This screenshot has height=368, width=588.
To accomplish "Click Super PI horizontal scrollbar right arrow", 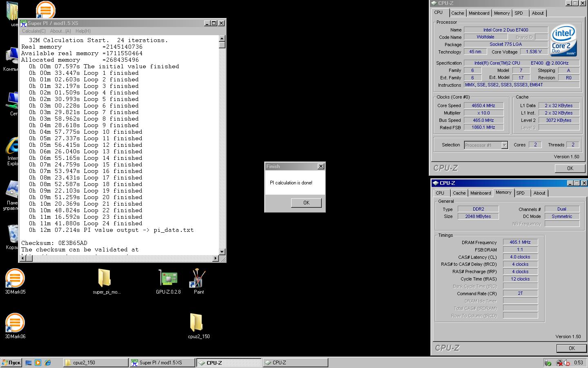I will 216,258.
